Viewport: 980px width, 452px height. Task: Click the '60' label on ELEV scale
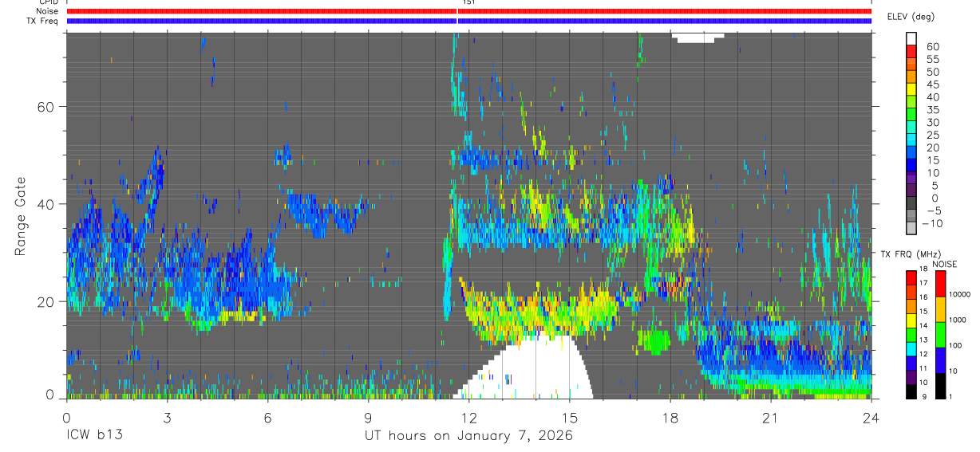click(x=932, y=47)
